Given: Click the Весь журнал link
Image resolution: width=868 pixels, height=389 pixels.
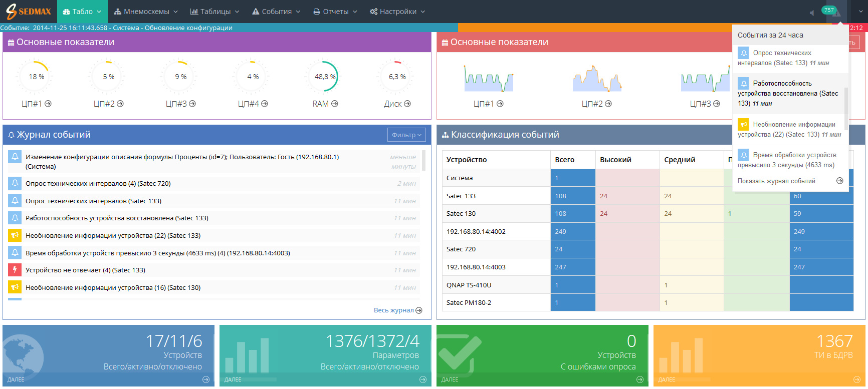Looking at the screenshot, I should (397, 310).
